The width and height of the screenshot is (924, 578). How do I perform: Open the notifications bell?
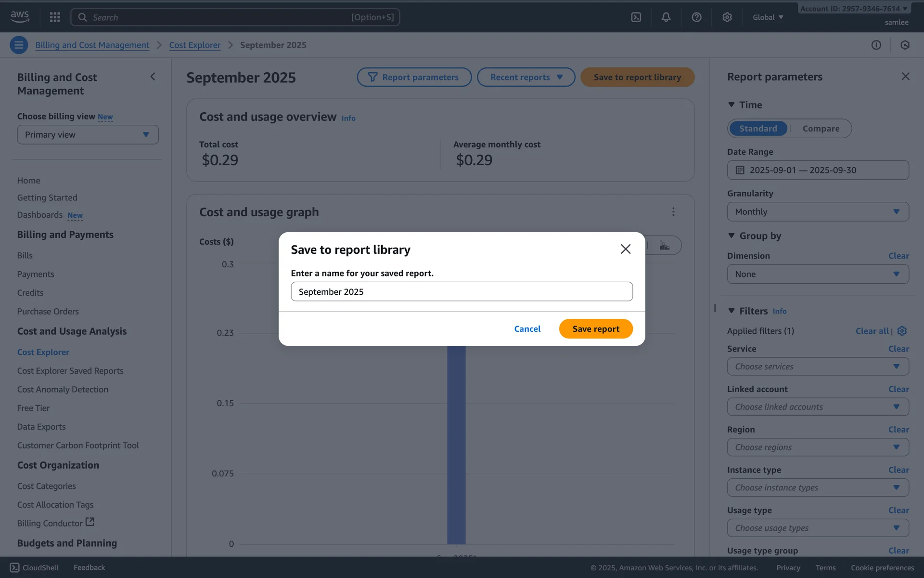[x=666, y=17]
